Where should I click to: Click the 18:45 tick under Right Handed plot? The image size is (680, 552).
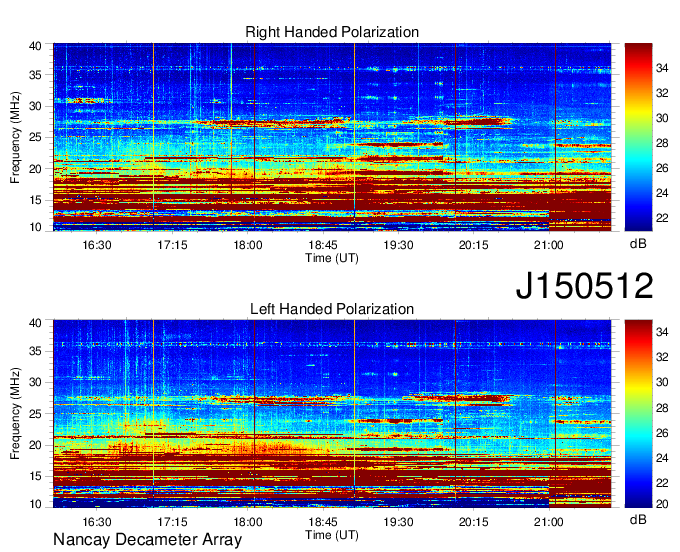point(323,245)
